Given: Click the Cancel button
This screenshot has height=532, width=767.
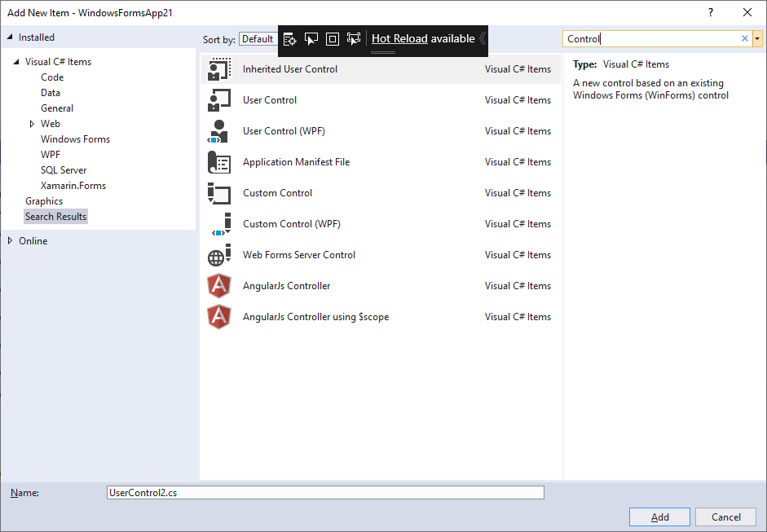Looking at the screenshot, I should 726,517.
